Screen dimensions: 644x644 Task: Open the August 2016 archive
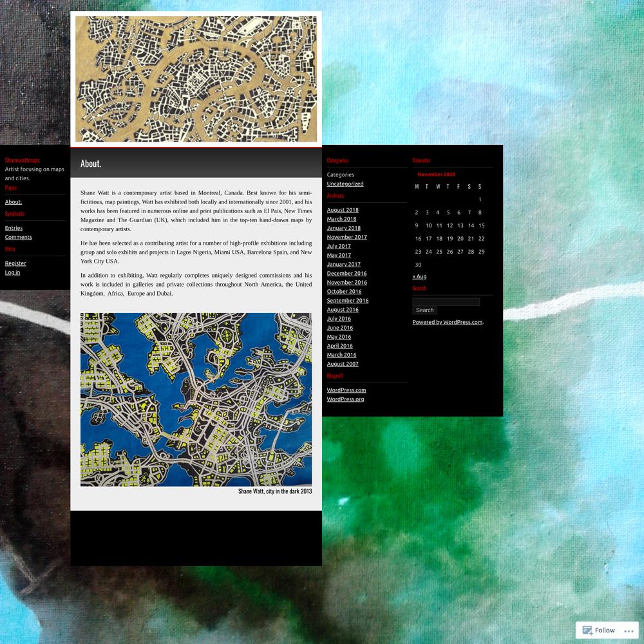pyautogui.click(x=343, y=310)
